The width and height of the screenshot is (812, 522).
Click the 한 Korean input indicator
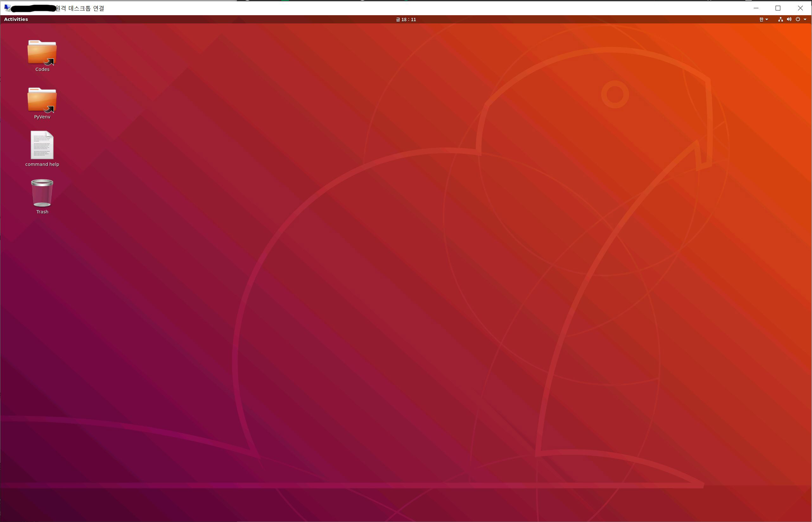761,19
